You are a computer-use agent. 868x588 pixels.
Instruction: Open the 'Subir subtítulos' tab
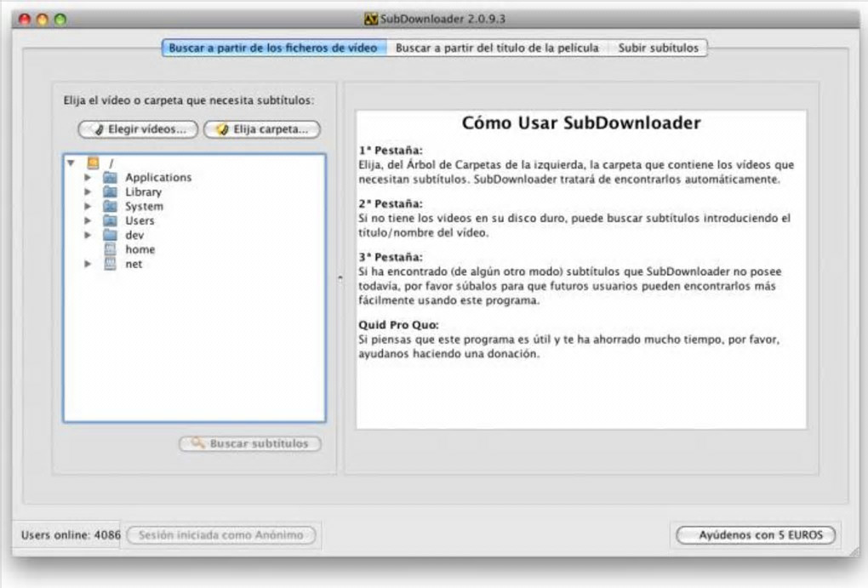[658, 48]
